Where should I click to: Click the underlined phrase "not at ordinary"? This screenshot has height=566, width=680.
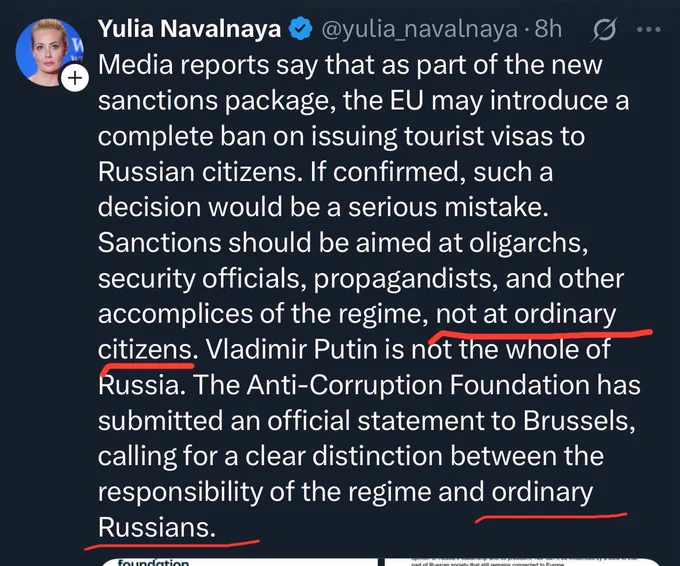526,314
